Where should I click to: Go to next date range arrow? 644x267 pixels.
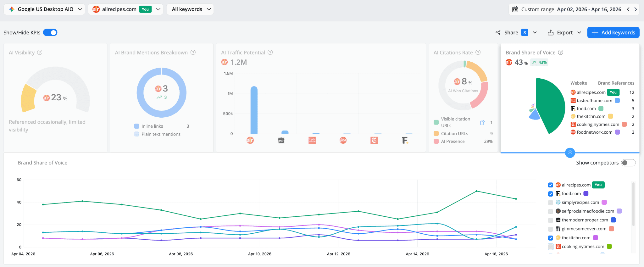coord(636,9)
